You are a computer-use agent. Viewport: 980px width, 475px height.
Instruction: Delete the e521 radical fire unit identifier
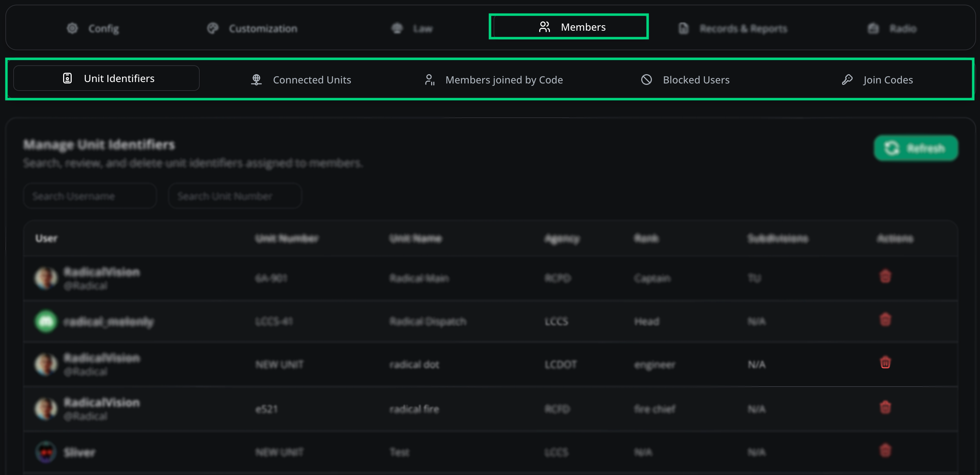(885, 407)
